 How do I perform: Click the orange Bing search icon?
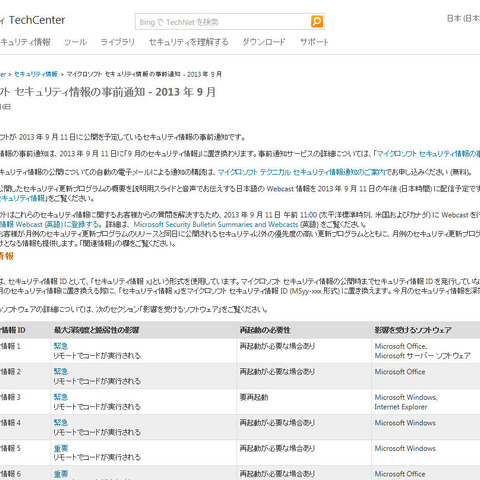coord(317,21)
